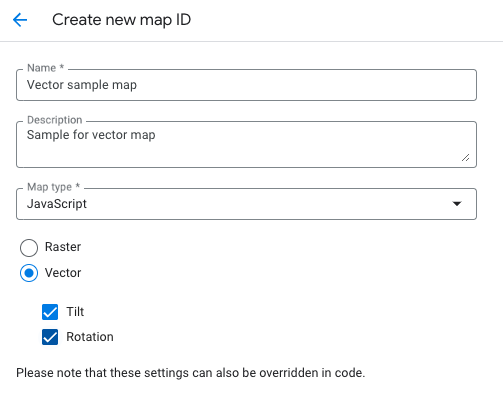503x414 pixels.
Task: Click the 'Vector' option label
Action: point(63,273)
